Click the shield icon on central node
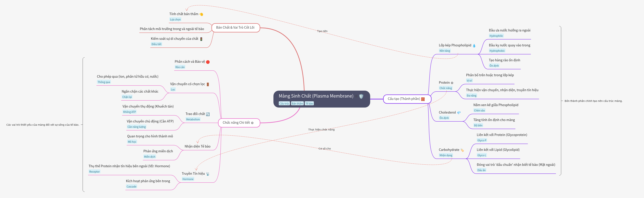This screenshot has width=644, height=198. point(361,96)
